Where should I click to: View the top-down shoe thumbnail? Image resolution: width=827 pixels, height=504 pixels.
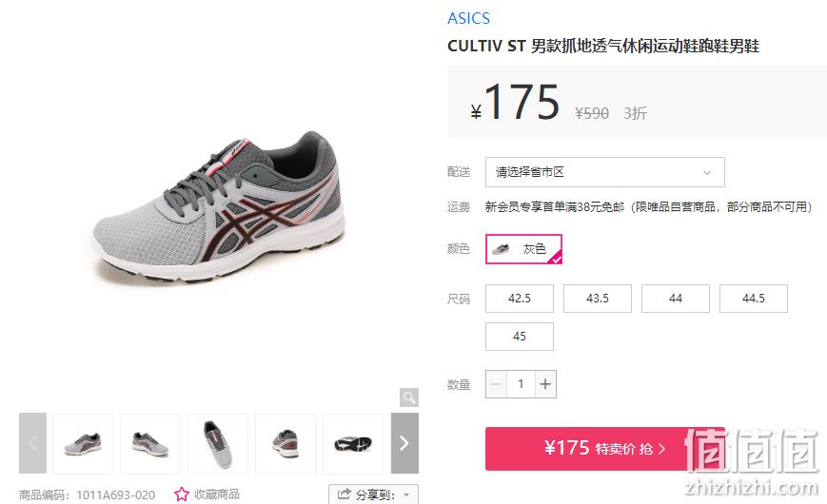click(x=218, y=443)
